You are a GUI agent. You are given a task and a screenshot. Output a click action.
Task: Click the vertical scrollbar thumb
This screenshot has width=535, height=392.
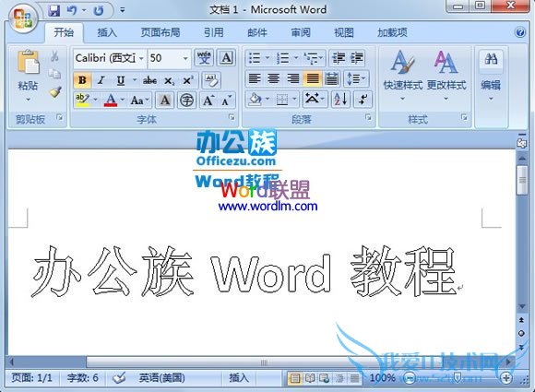(x=522, y=180)
